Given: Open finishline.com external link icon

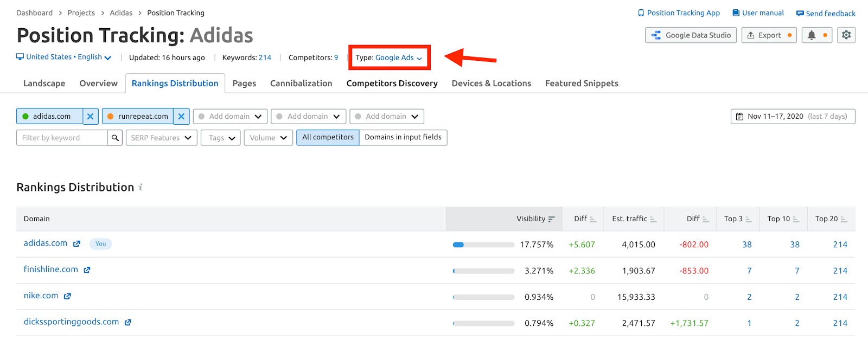Looking at the screenshot, I should point(87,270).
